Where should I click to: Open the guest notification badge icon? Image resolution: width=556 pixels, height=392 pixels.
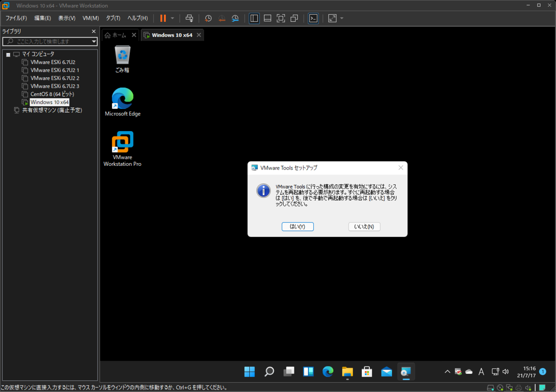tap(543, 372)
